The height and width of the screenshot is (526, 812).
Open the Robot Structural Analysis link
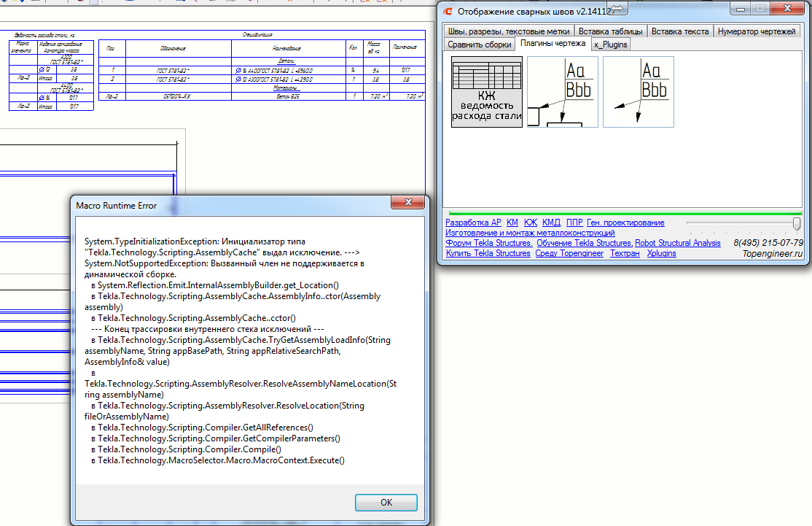tap(677, 243)
